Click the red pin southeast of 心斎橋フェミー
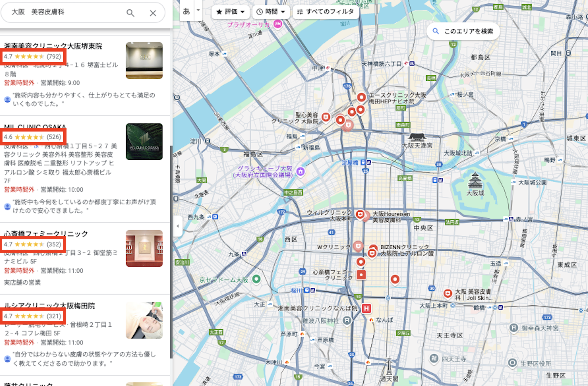 [395, 280]
